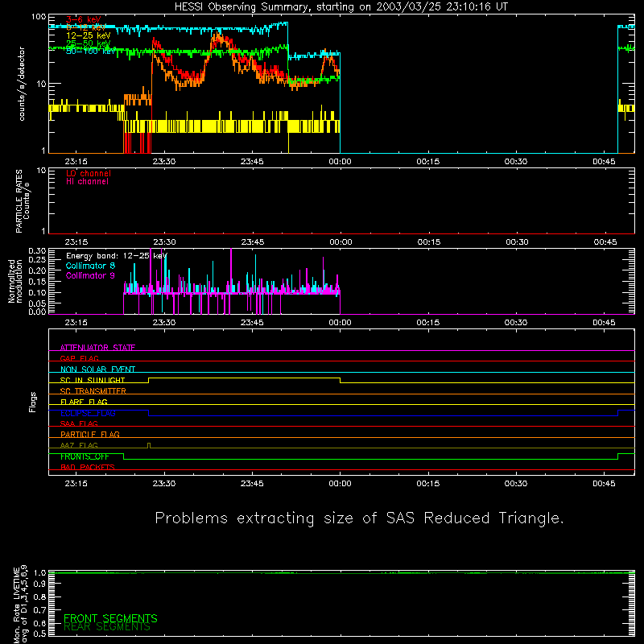The width and height of the screenshot is (644, 644).
Task: Select the Collimator 9 legend label
Action: 90,275
